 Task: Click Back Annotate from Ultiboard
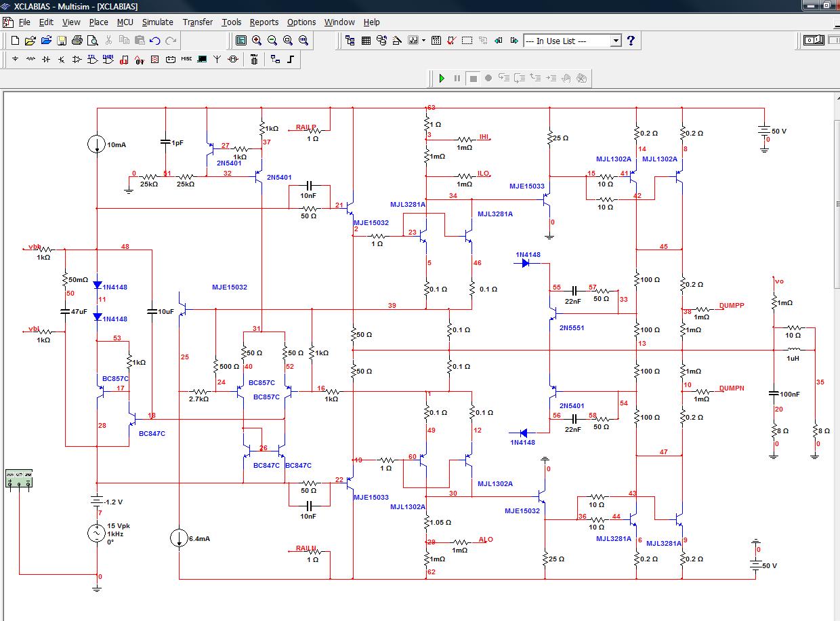click(x=499, y=41)
